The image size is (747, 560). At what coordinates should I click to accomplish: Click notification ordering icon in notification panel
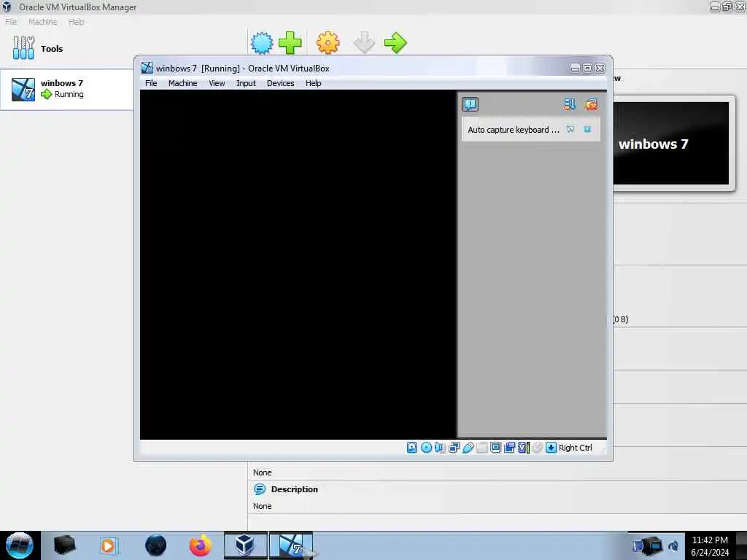[x=570, y=104]
